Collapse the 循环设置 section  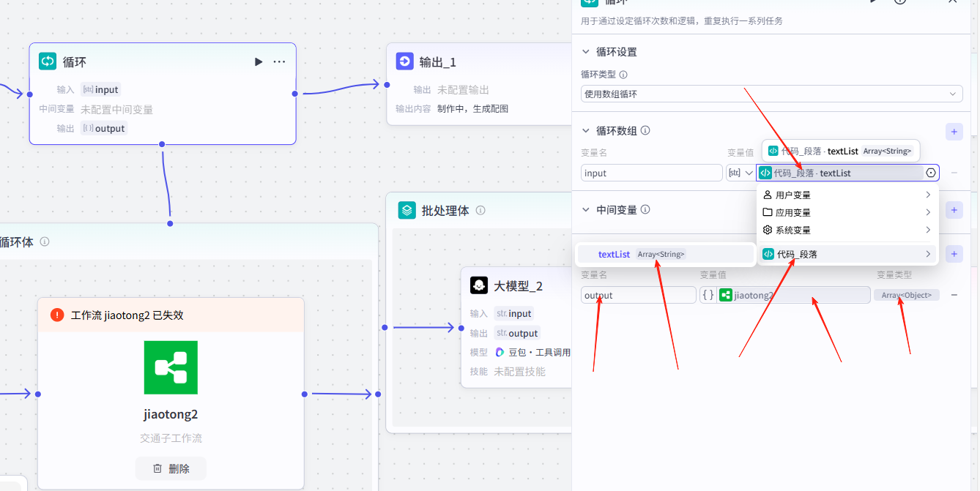[585, 52]
